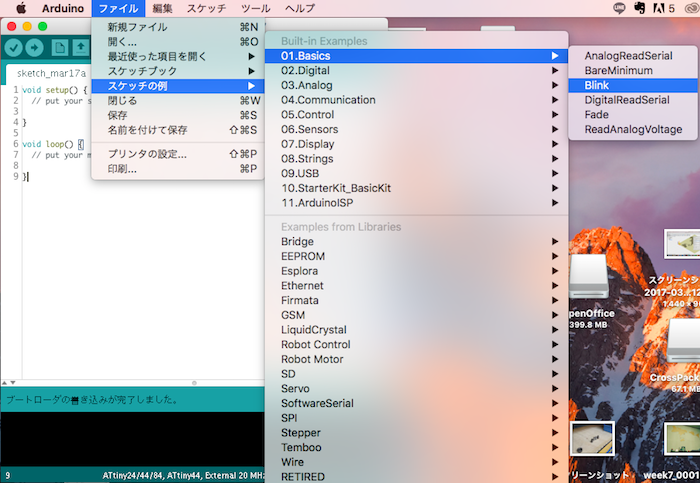Expand 最近使った項目を開く submenu
Screen dimensions: 700x483
pos(178,56)
